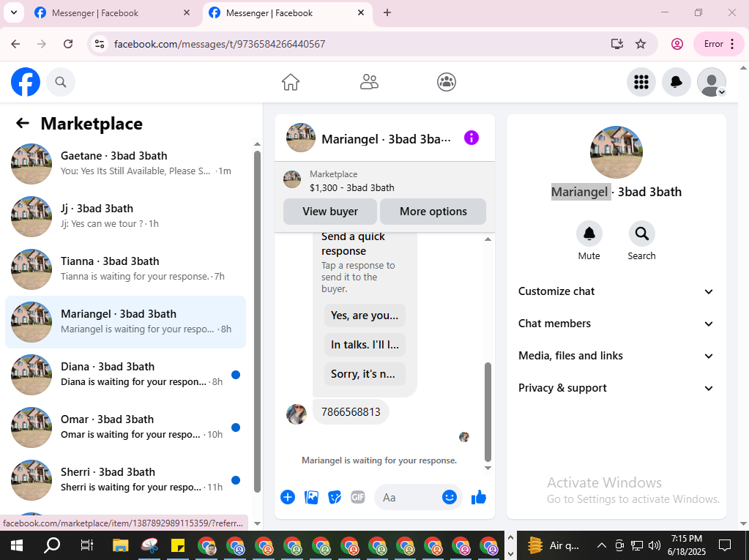
Task: Switch to the first Messenger browser tab
Action: pyautogui.click(x=111, y=13)
